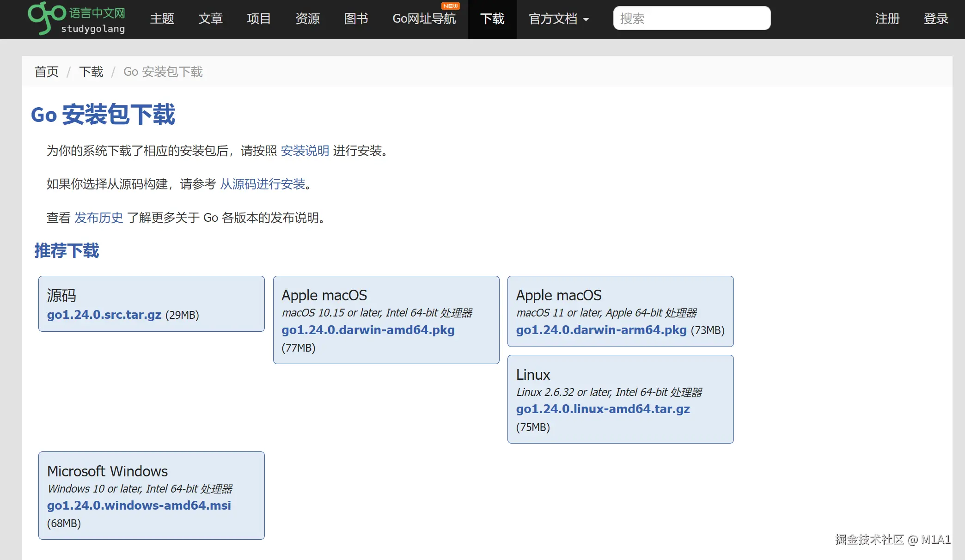This screenshot has height=560, width=965.
Task: Open the 文章 menu item
Action: click(210, 19)
